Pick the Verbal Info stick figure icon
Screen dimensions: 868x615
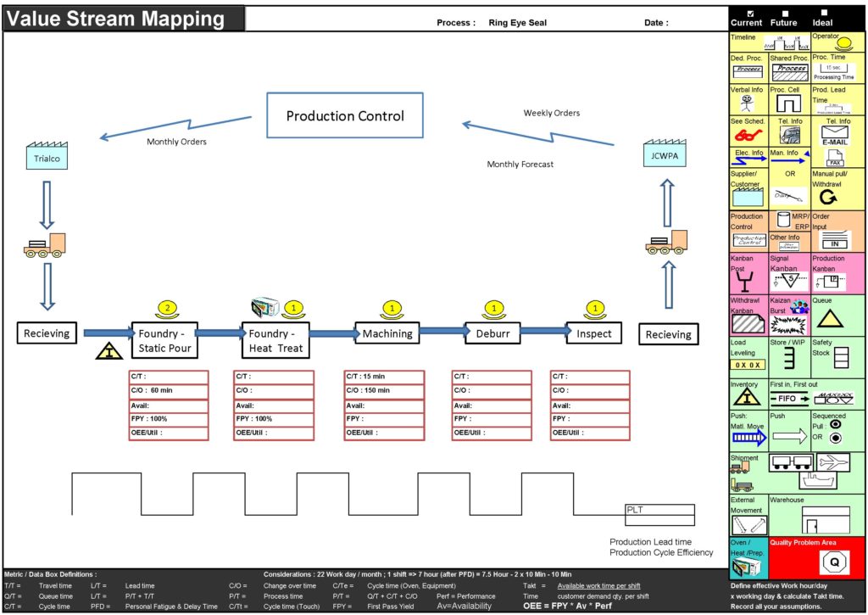point(747,103)
